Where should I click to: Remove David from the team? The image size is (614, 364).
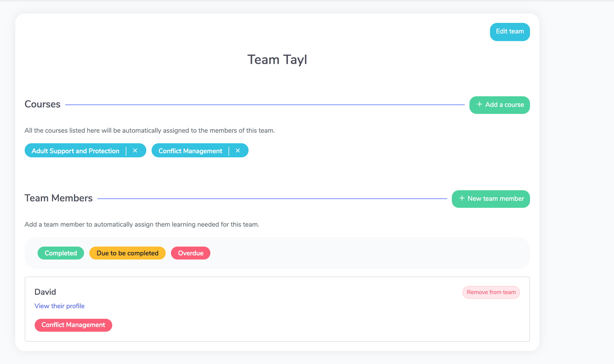click(x=491, y=292)
